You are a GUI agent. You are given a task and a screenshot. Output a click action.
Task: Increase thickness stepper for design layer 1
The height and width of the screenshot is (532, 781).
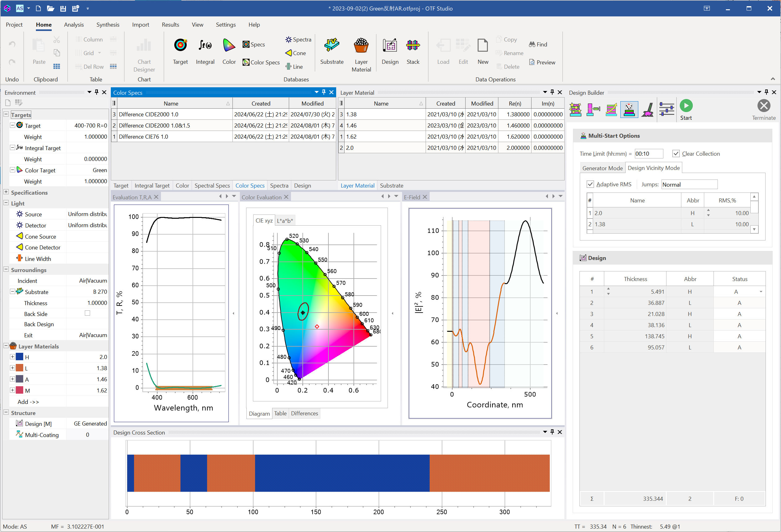pos(608,289)
